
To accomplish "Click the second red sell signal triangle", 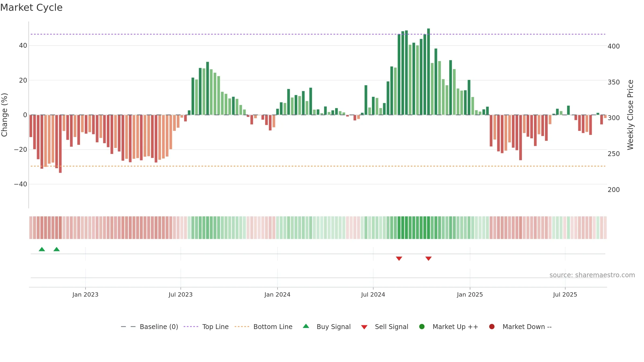I will [x=429, y=258].
